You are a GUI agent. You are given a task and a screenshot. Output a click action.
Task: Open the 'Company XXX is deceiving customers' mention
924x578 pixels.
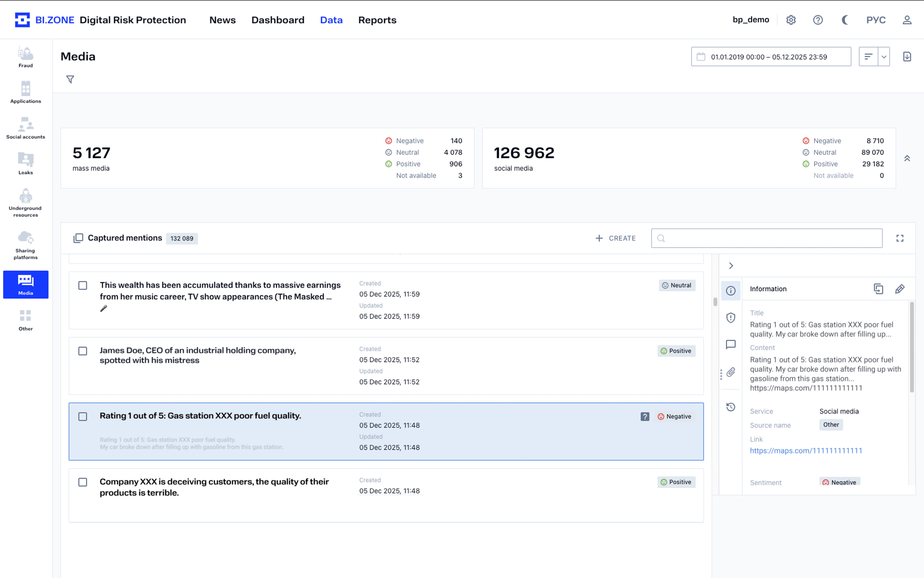pyautogui.click(x=214, y=487)
